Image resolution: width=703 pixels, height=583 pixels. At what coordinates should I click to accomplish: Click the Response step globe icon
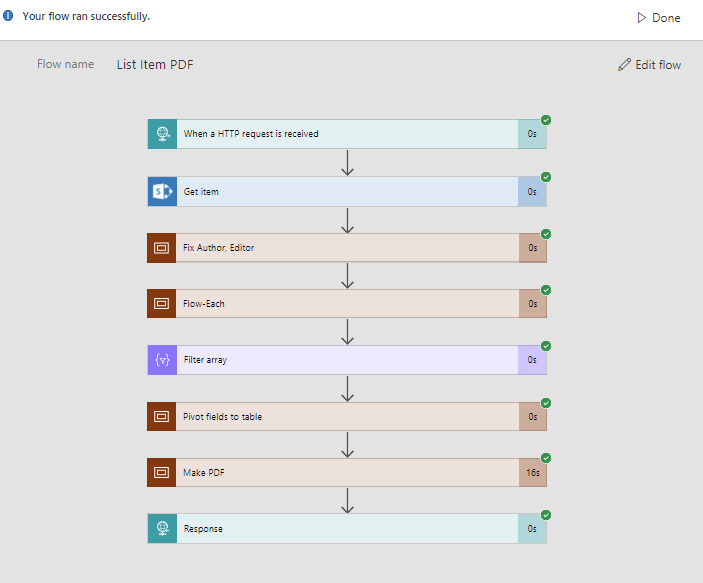[162, 529]
